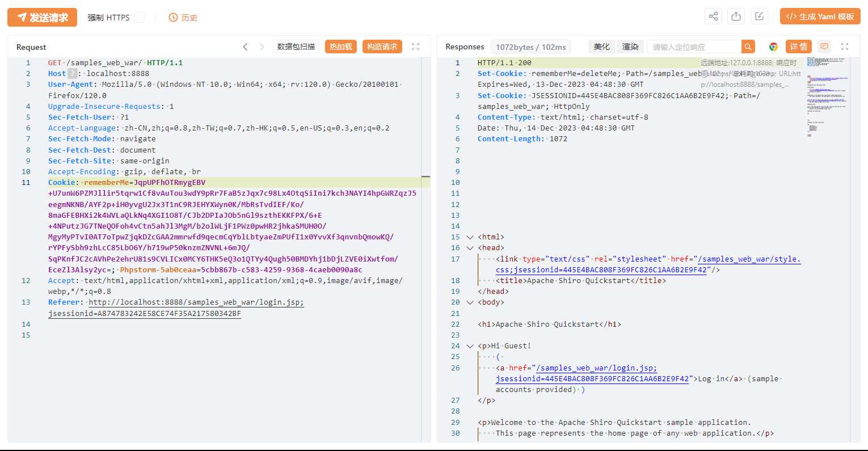
Task: Click the rememberMe cookie name in request
Action: coord(107,183)
